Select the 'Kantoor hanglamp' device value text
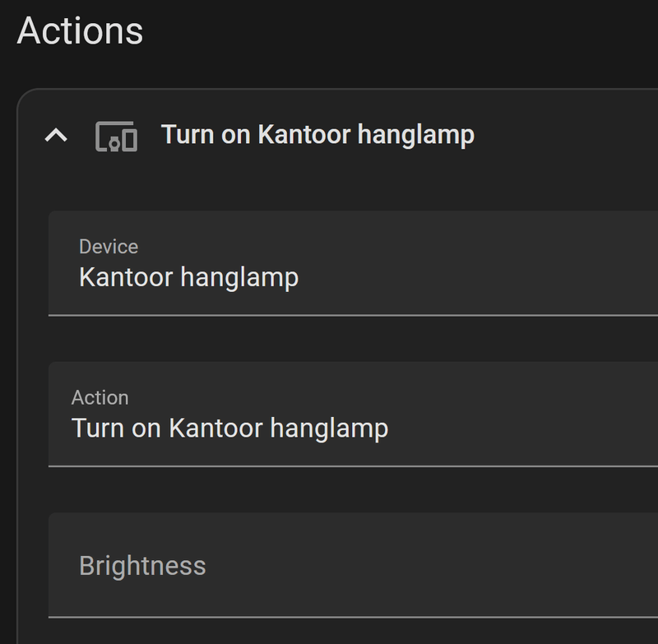The image size is (658, 644). click(x=188, y=277)
